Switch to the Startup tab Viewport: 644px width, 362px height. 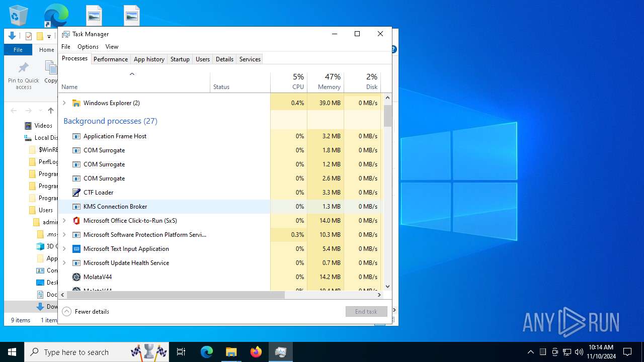click(180, 59)
